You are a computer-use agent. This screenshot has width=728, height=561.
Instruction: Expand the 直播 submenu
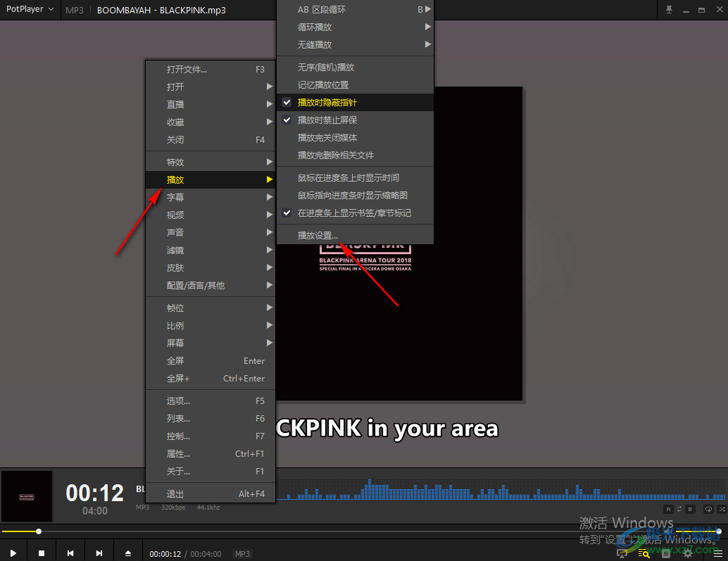[x=211, y=104]
